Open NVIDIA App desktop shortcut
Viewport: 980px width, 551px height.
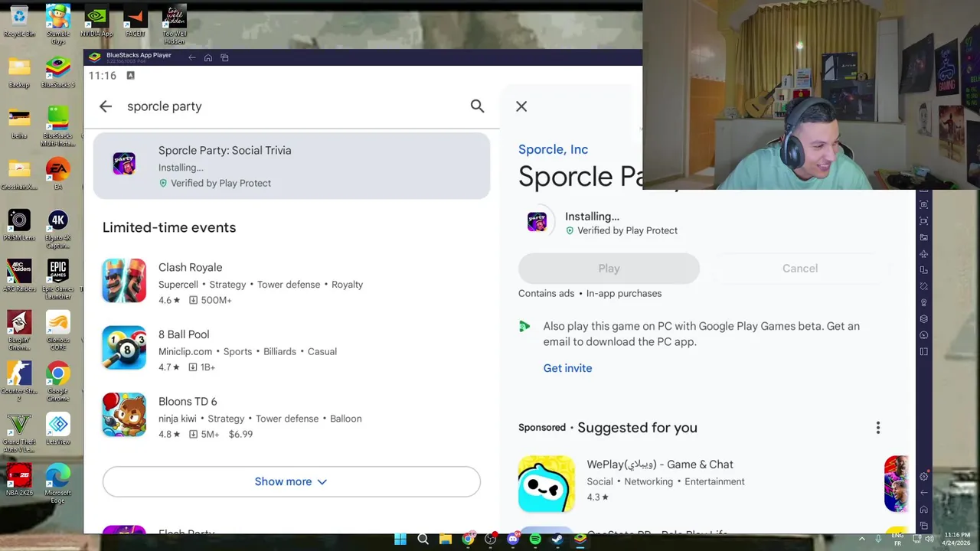tap(96, 21)
